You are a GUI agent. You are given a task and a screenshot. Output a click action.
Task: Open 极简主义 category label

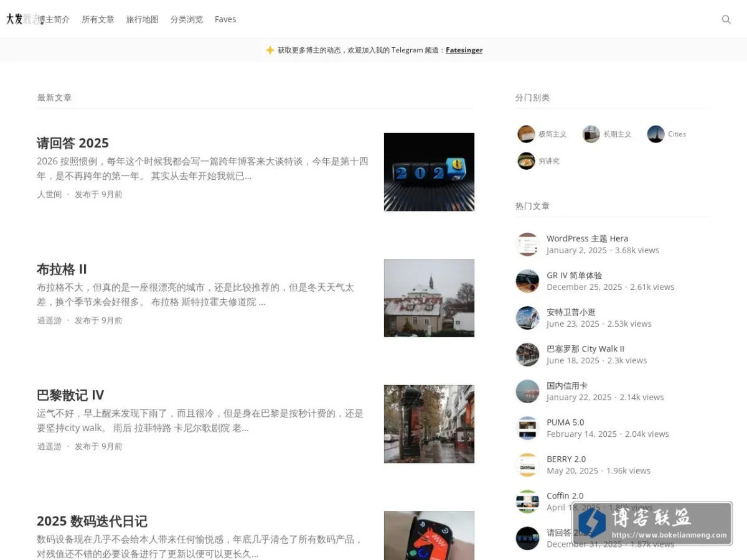coord(552,134)
